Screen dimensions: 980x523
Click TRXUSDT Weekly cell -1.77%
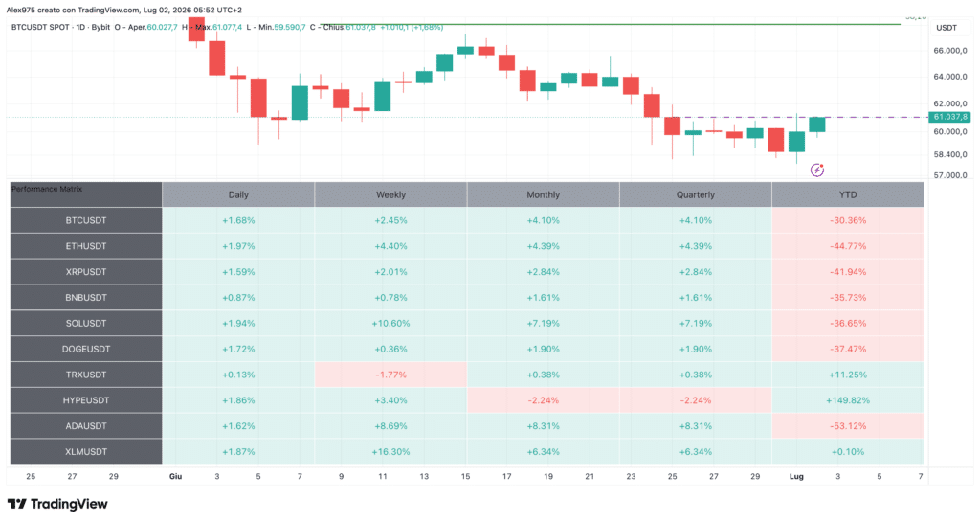(390, 375)
